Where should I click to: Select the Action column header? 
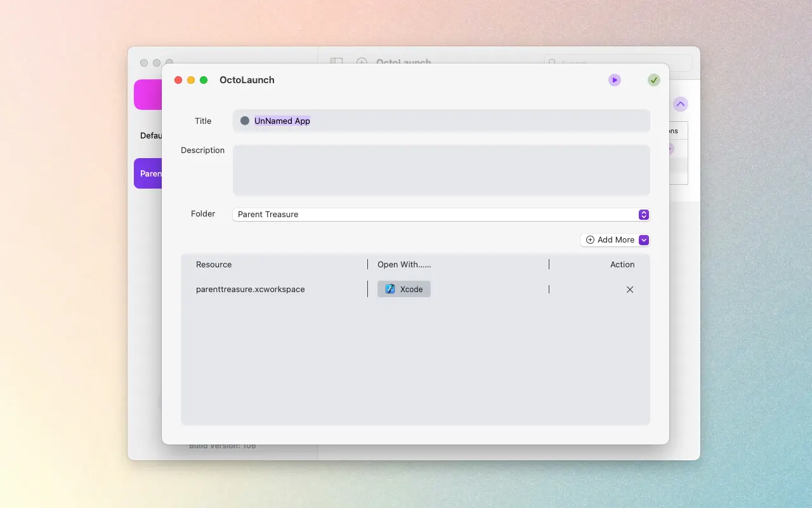(622, 264)
